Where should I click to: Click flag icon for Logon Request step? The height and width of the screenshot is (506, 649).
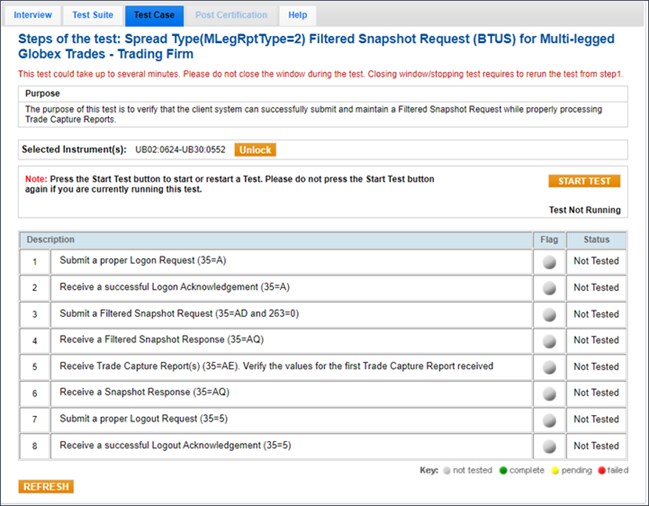pyautogui.click(x=548, y=262)
